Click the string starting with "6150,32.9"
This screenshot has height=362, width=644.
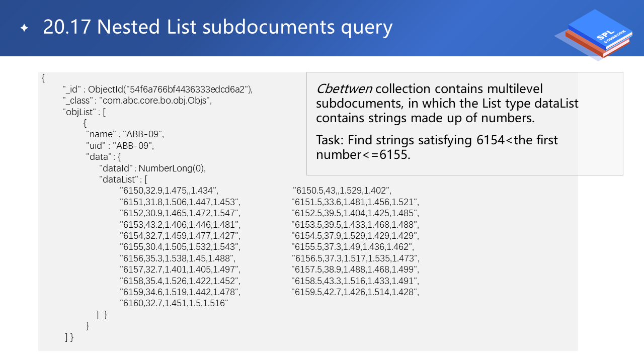(x=169, y=191)
